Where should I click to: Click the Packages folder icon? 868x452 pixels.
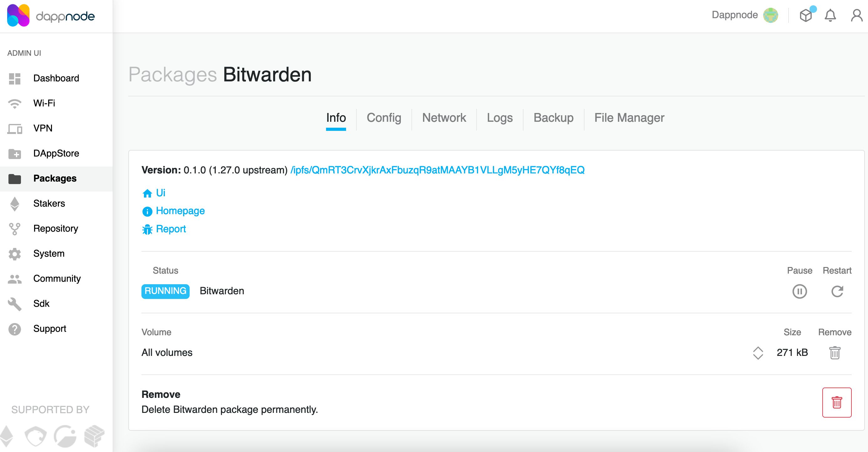pyautogui.click(x=14, y=179)
